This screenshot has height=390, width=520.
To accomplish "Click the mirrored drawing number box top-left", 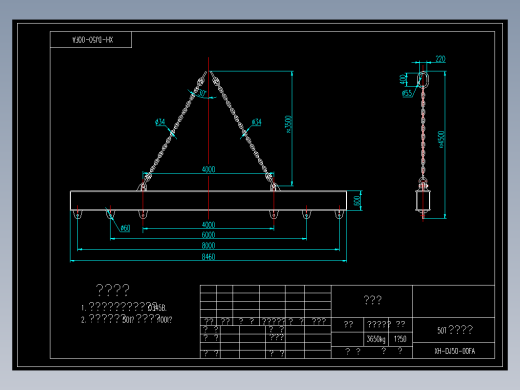I will point(91,40).
